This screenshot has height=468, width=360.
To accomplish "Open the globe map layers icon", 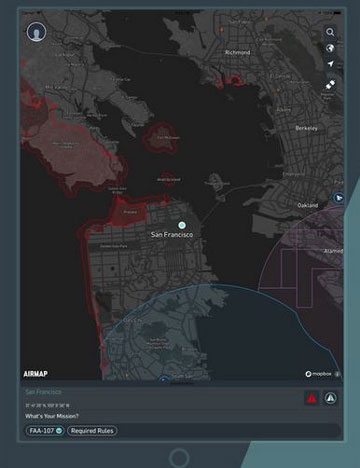I will click(x=330, y=48).
